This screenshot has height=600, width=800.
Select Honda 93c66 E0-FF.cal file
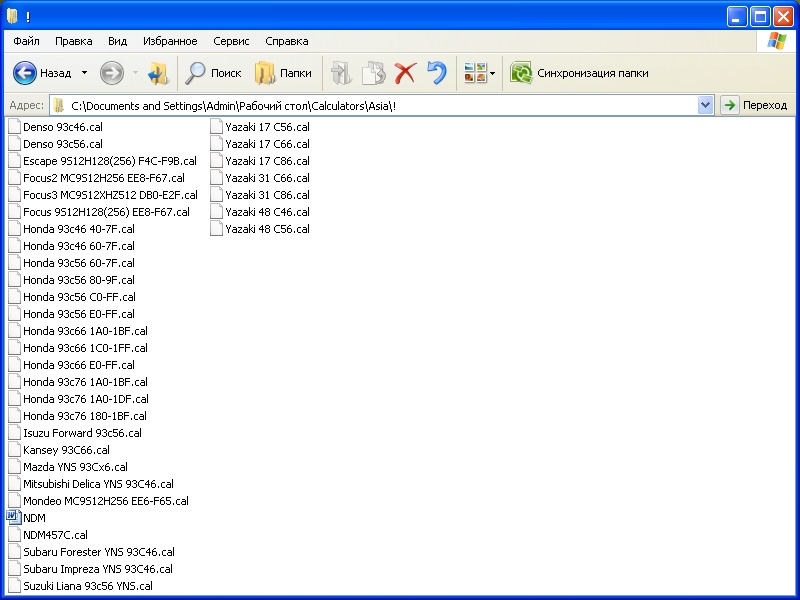(71, 365)
